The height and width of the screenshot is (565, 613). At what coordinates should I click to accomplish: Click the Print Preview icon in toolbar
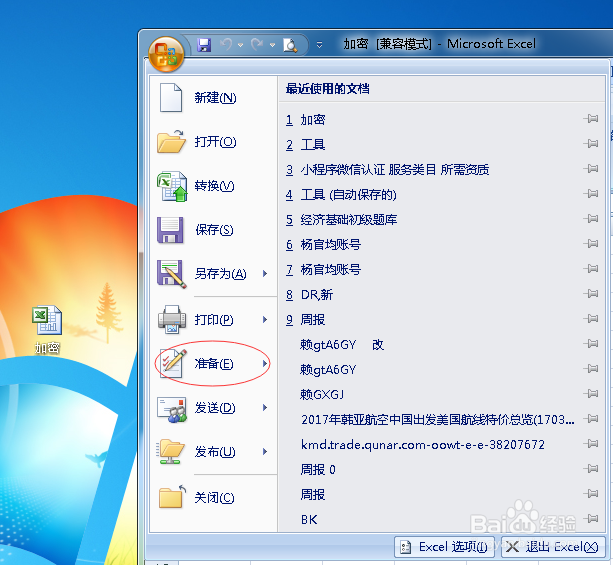[290, 45]
